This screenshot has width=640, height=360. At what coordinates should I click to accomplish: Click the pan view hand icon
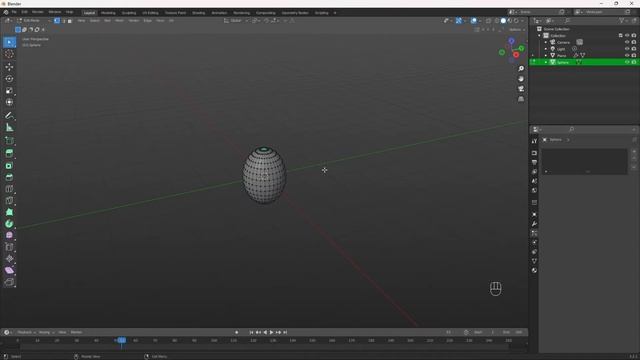(x=521, y=79)
